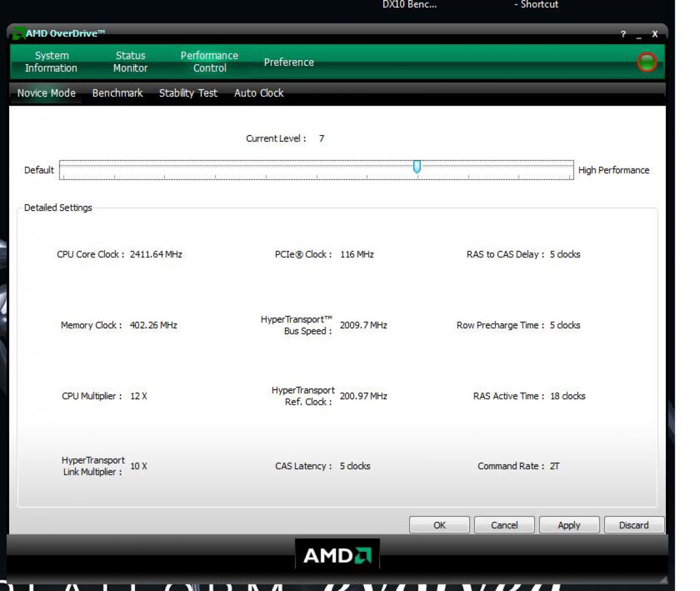The width and height of the screenshot is (700, 591).
Task: Click the Current Level value 7
Action: [321, 139]
